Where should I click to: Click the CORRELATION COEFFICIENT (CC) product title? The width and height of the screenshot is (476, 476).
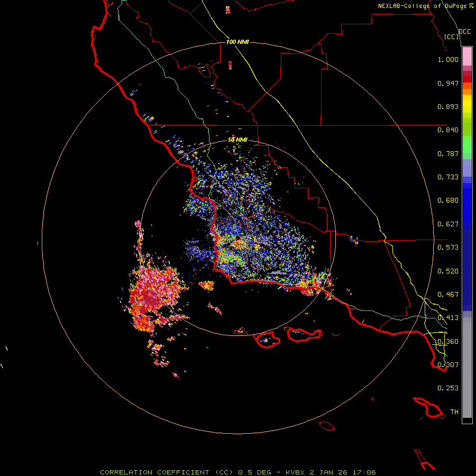pos(167,472)
